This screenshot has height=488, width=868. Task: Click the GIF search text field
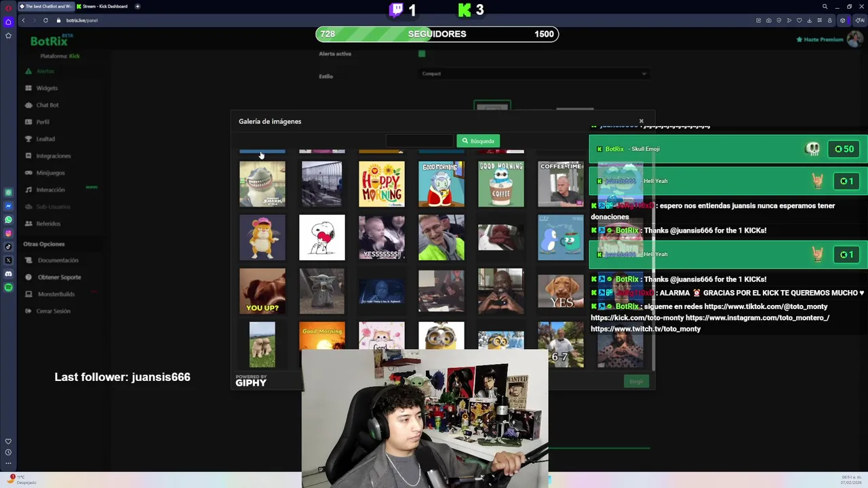coord(419,141)
